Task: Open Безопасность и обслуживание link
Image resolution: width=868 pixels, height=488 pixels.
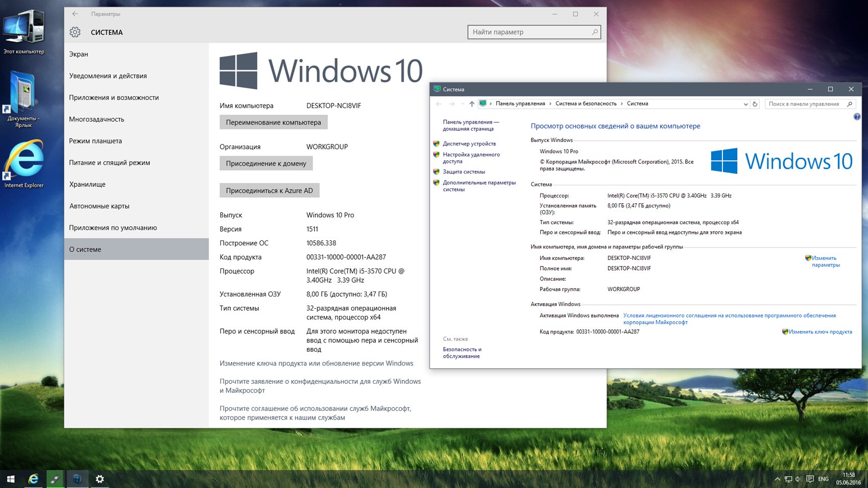Action: click(462, 353)
